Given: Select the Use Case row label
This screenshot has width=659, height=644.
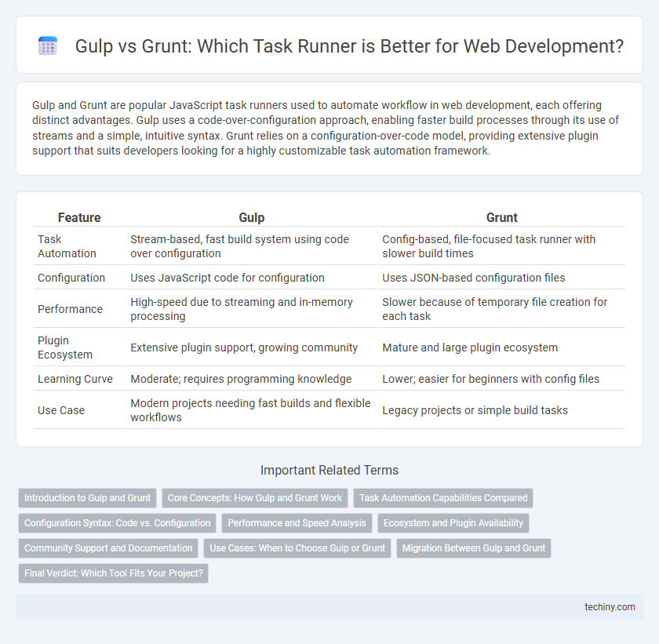Looking at the screenshot, I should [x=61, y=410].
